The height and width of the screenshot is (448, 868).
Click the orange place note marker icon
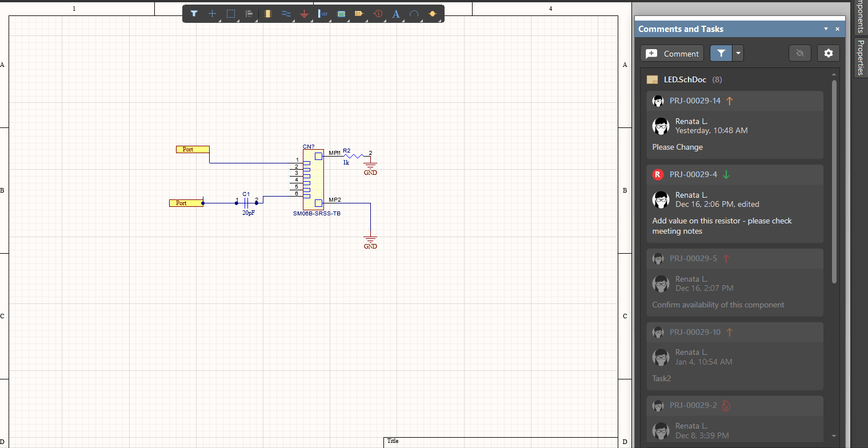(x=433, y=14)
